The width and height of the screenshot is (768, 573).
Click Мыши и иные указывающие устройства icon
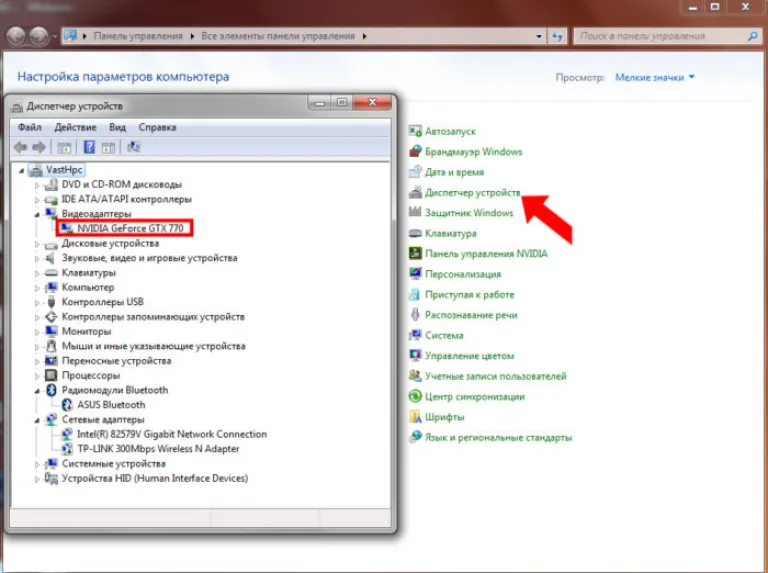tap(51, 346)
